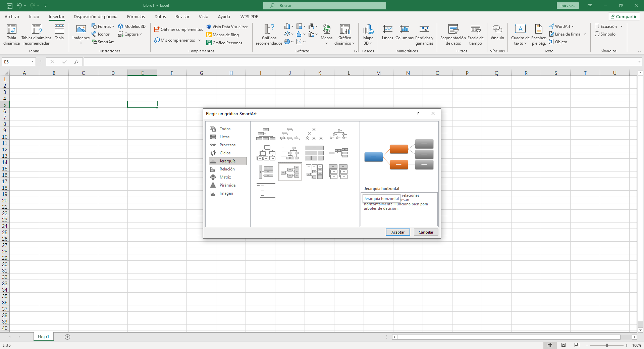Expand Cuadro de texto dropdown
The height and width of the screenshot is (349, 644).
(x=525, y=43)
